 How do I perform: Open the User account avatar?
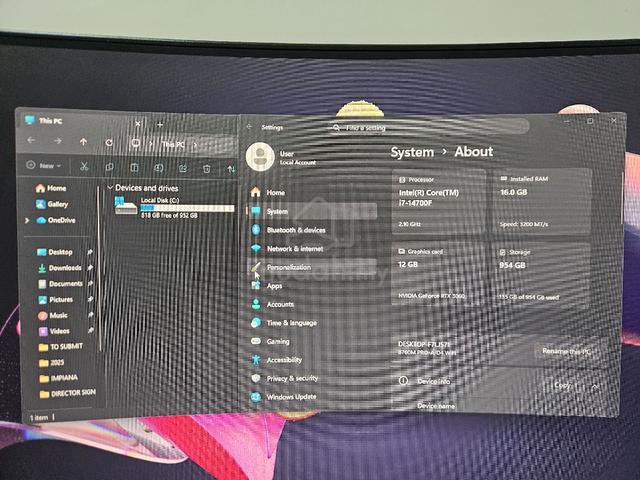click(260, 157)
